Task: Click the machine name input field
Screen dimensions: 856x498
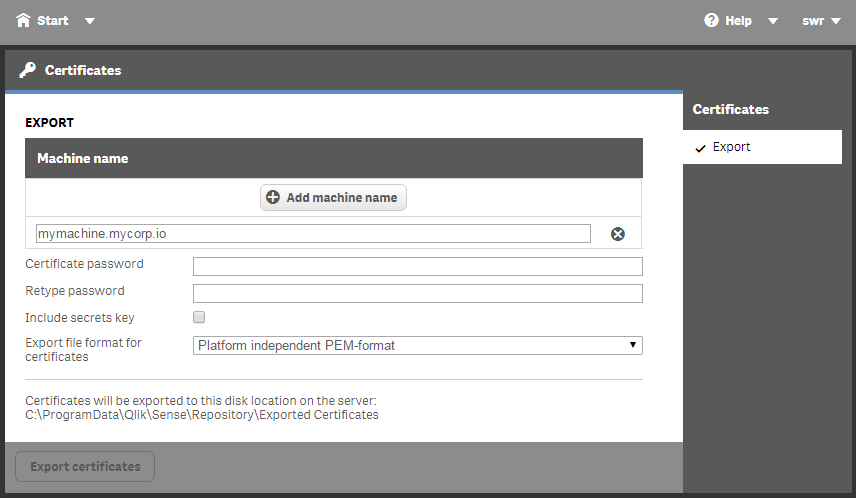Action: [x=313, y=234]
